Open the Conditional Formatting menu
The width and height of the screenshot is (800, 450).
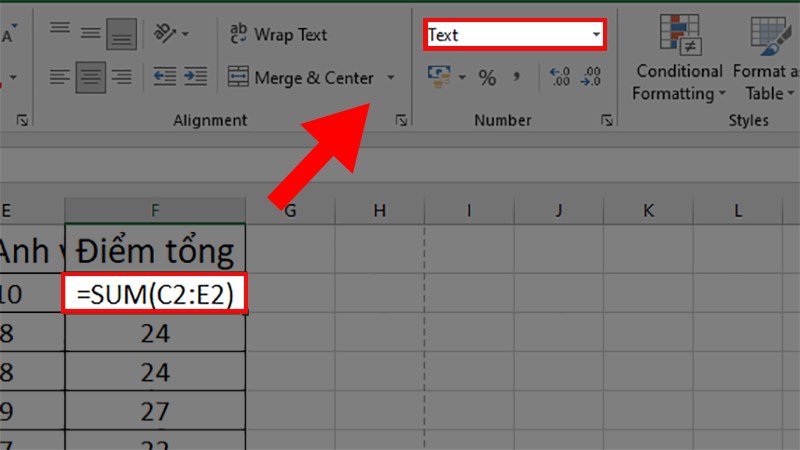[679, 58]
